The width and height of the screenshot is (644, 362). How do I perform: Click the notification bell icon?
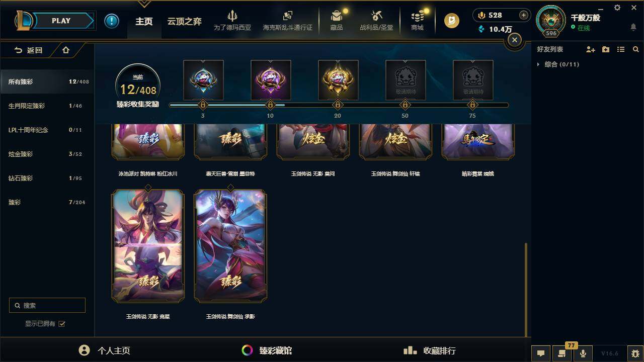(x=633, y=27)
